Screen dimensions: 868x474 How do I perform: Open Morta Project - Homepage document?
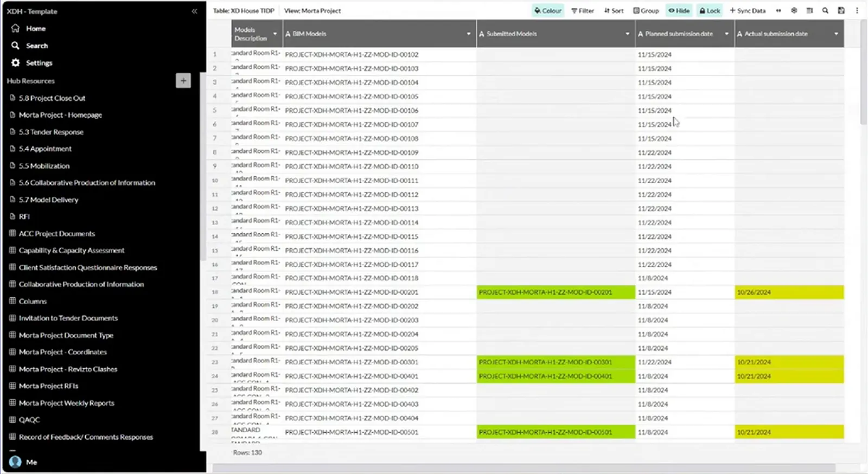coord(60,115)
